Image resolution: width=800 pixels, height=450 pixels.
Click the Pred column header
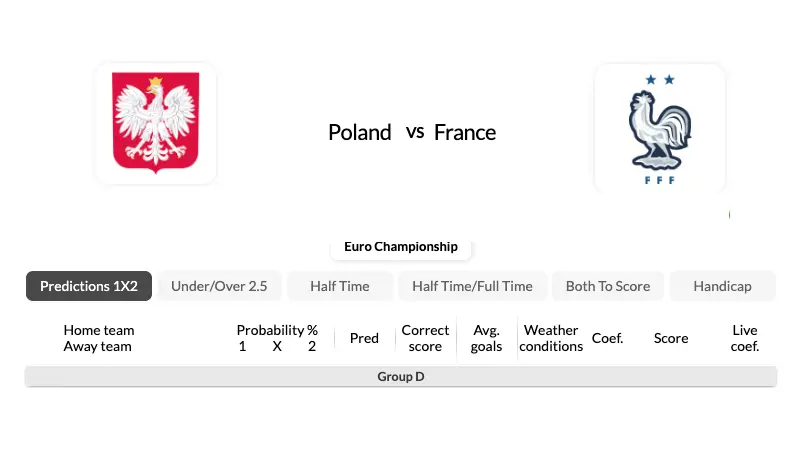coord(364,338)
